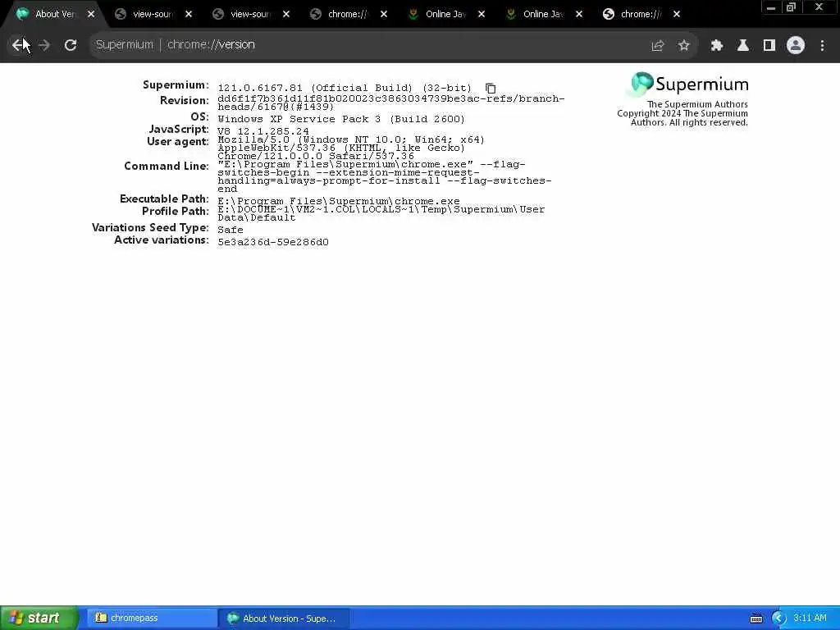
Task: Close the first chrome:// tab
Action: [x=384, y=15]
